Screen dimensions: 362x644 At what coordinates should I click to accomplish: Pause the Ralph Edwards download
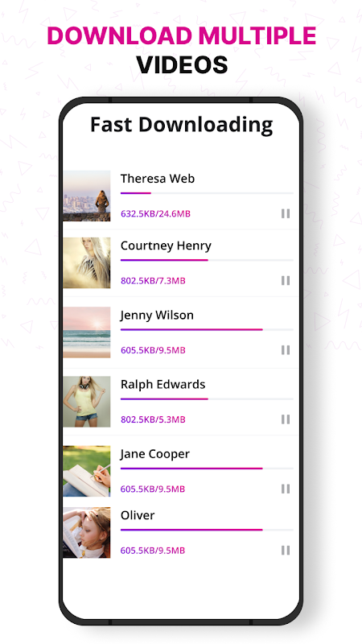pos(286,419)
